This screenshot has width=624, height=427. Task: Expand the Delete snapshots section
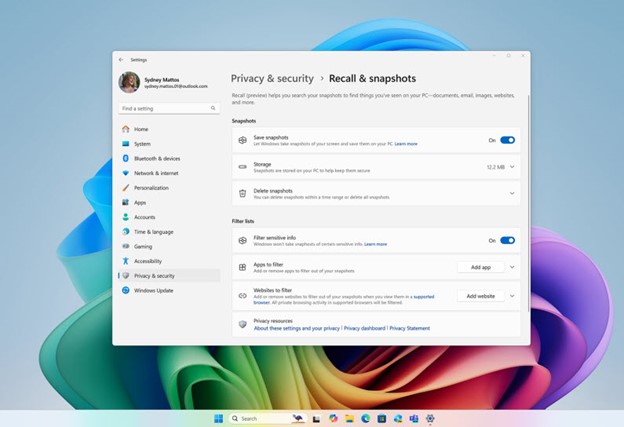512,193
